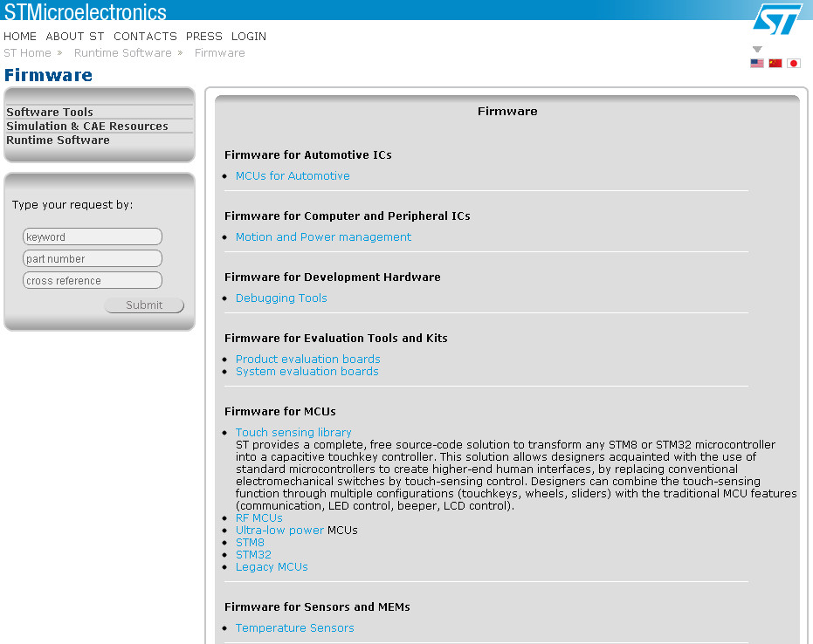Follow the Runtime Software breadcrumb

(123, 53)
